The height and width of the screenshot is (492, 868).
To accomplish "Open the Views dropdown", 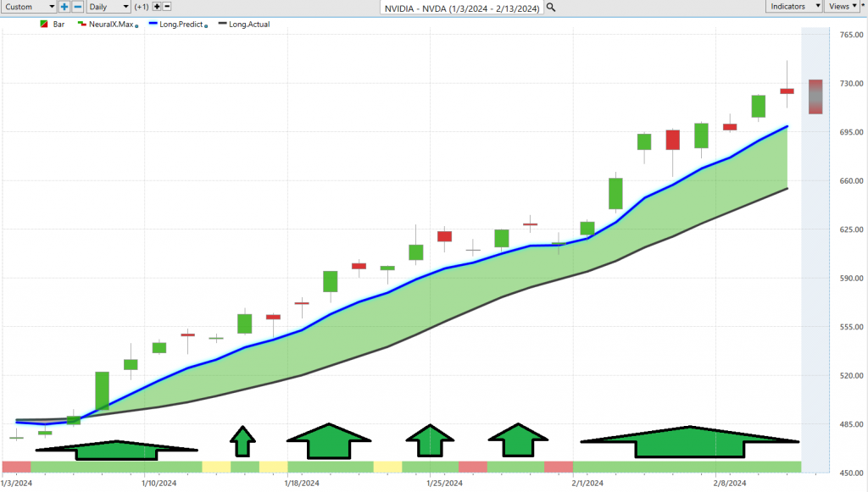I will coord(843,6).
